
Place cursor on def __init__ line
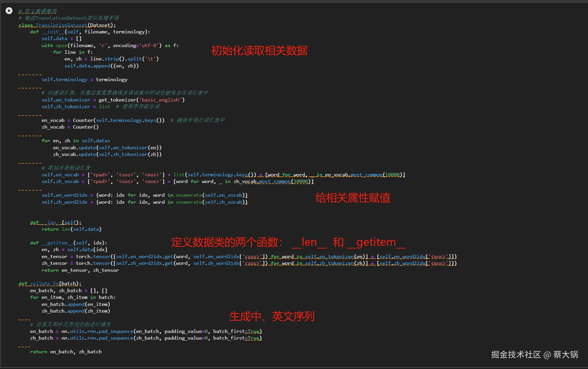click(90, 32)
